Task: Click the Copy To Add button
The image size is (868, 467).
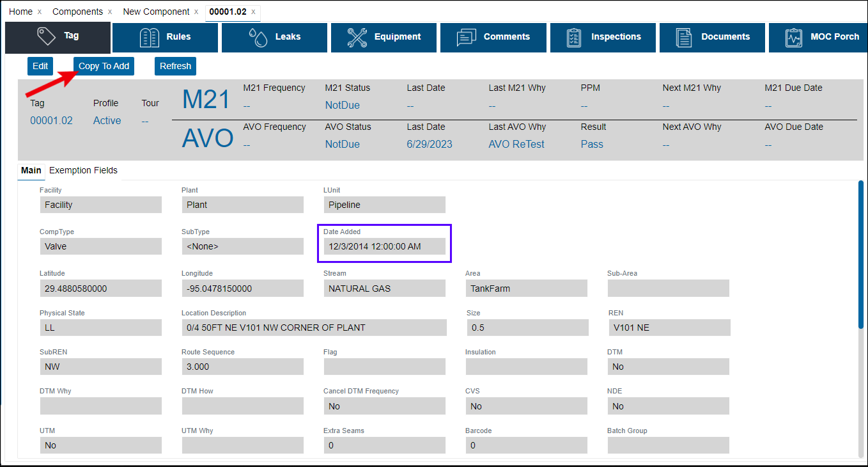Action: [x=104, y=66]
